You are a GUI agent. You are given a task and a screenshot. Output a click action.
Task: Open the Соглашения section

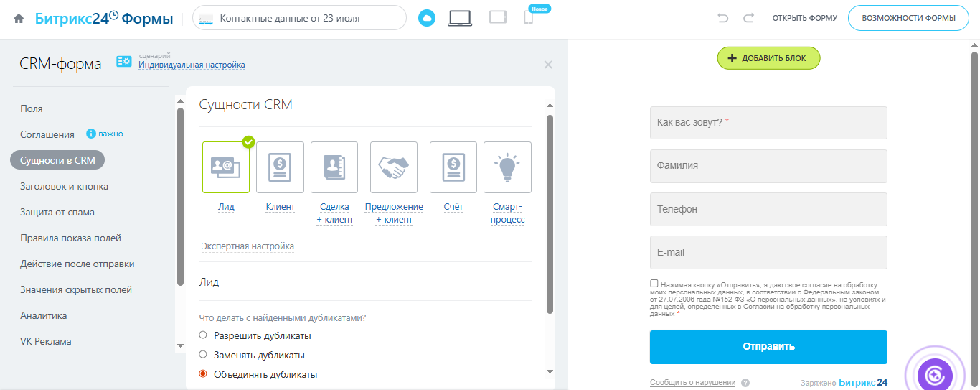(47, 134)
